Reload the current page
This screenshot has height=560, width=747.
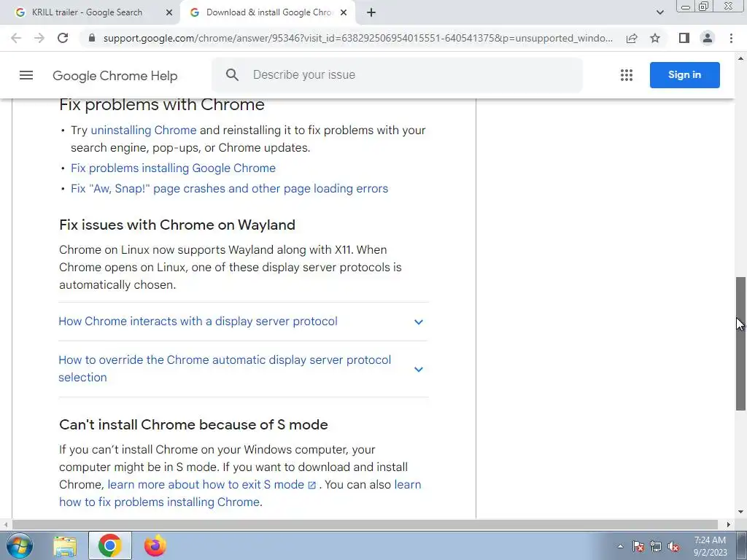coord(63,38)
